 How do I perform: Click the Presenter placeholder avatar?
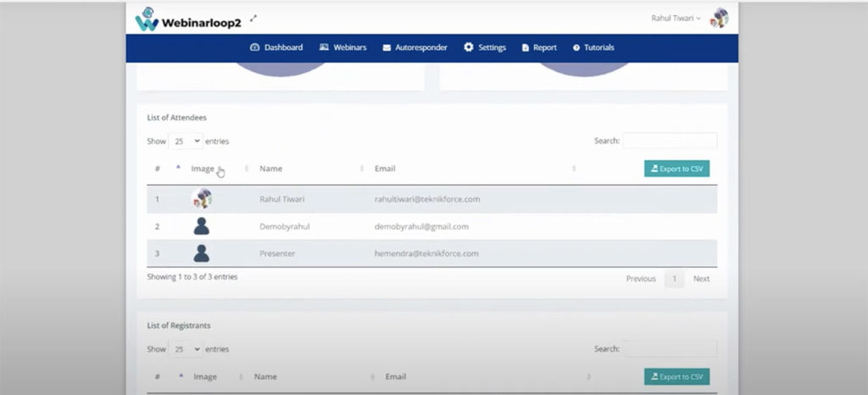click(x=202, y=253)
